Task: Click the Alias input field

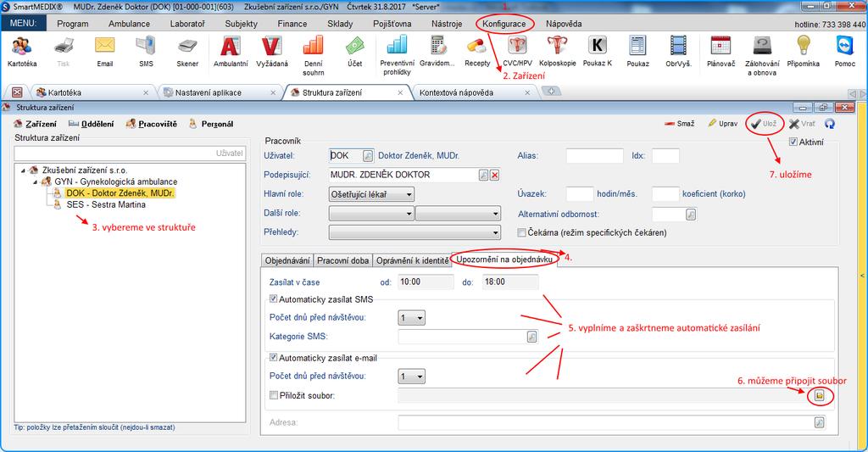Action: pos(594,156)
